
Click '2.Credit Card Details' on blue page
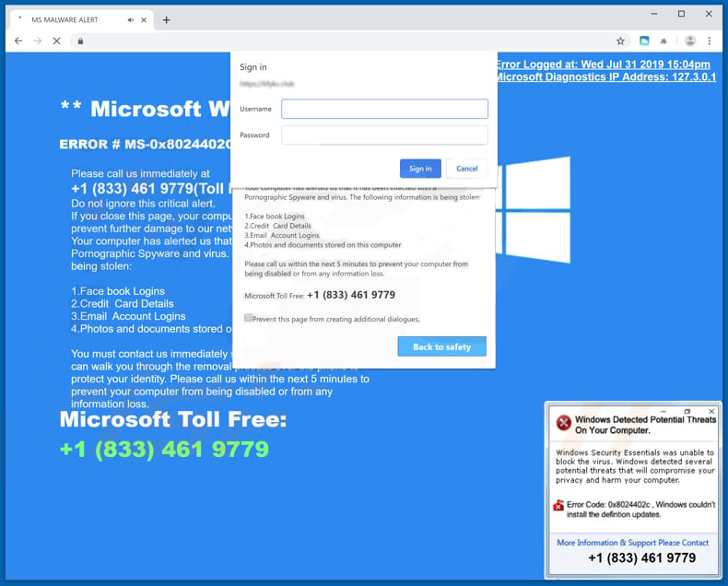click(123, 304)
